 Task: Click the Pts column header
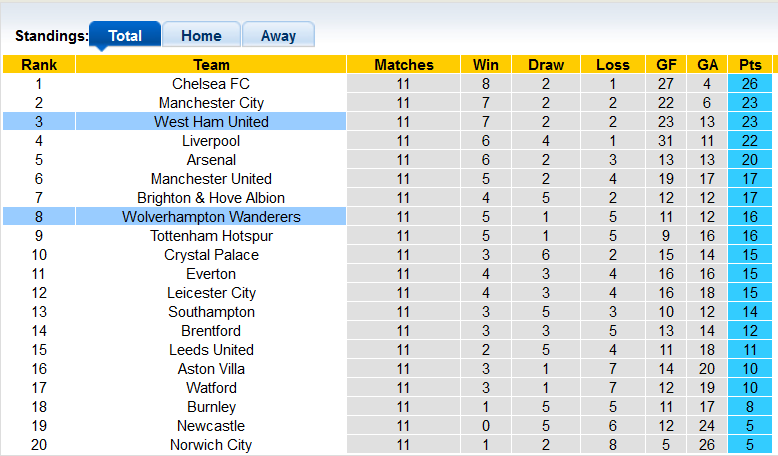point(750,65)
